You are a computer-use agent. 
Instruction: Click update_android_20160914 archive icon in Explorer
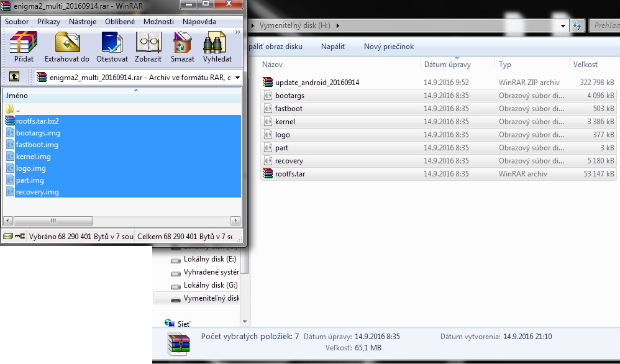(x=268, y=82)
